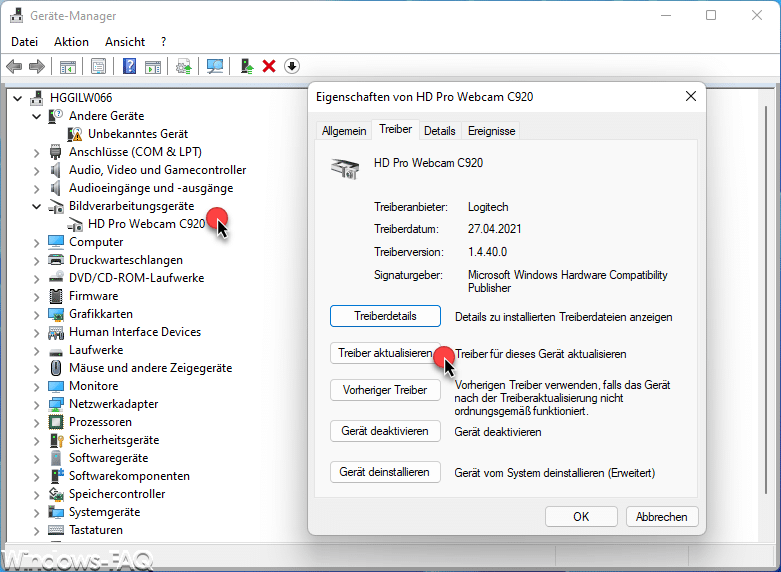This screenshot has width=781, height=572.
Task: Click the Back arrow toolbar icon
Action: click(14, 66)
